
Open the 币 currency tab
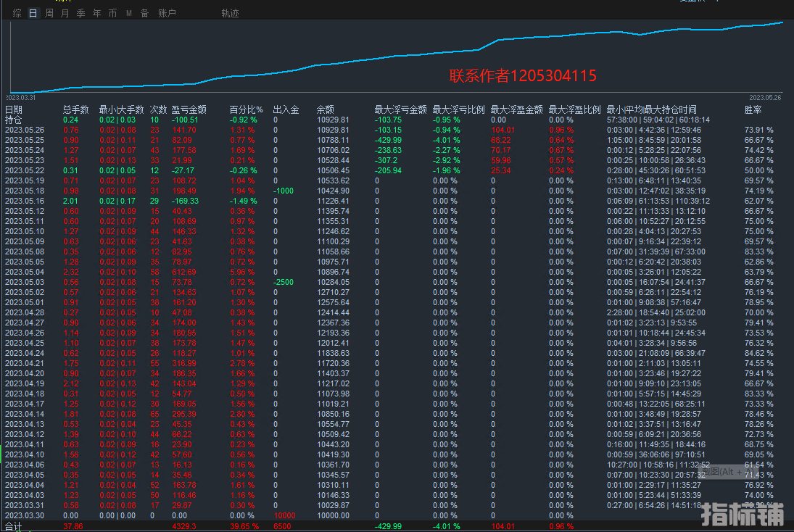[x=112, y=13]
